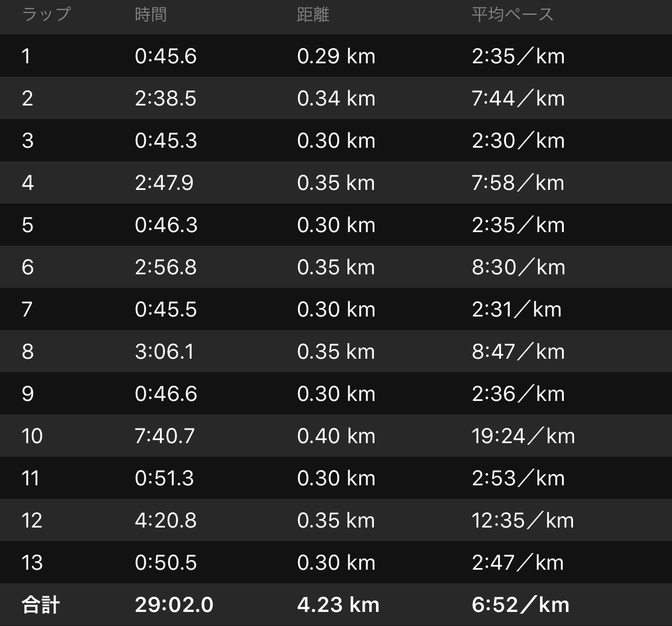The image size is (672, 626).
Task: Click the lap 9 row number
Action: pyautogui.click(x=28, y=394)
